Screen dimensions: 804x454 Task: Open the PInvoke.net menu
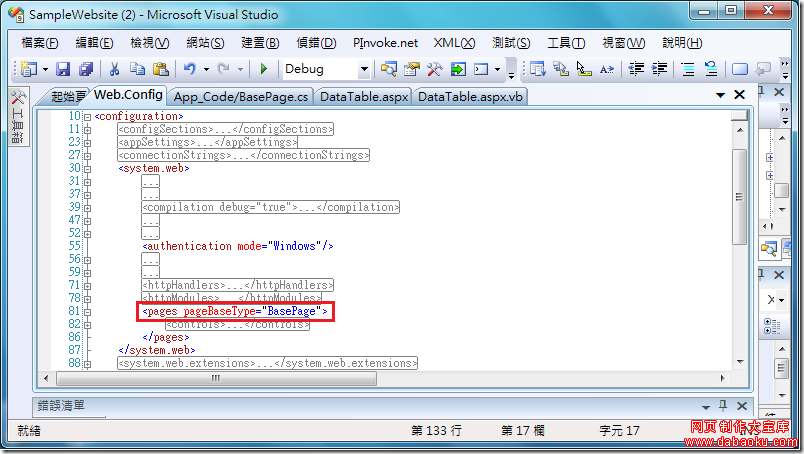[385, 43]
